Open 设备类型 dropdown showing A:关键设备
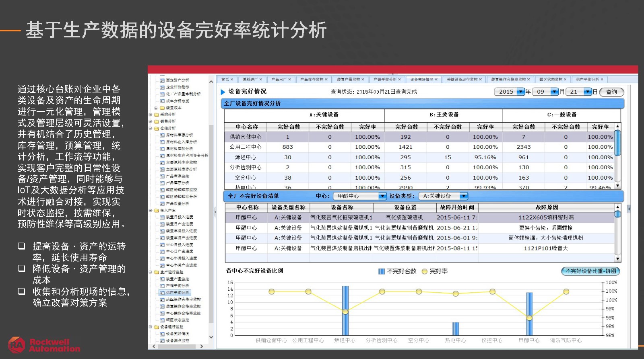This screenshot has height=359, width=644. (x=464, y=196)
